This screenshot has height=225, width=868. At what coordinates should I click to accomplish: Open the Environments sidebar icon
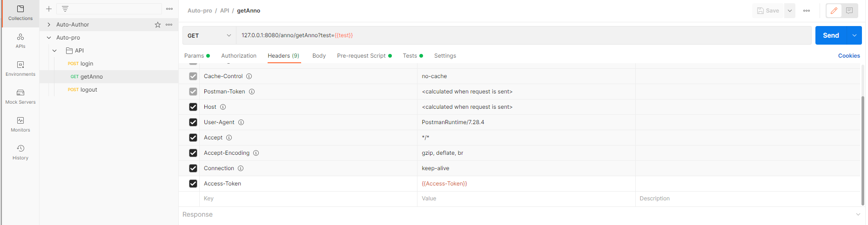click(20, 69)
